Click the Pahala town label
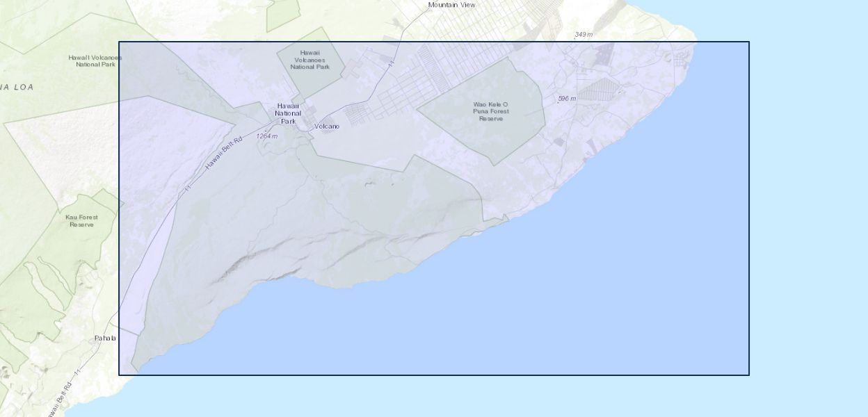Image resolution: width=868 pixels, height=417 pixels. coord(105,338)
